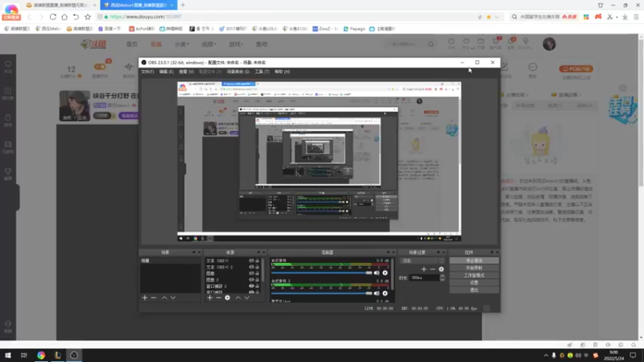This screenshot has width=644, height=362.
Task: Switch to the first browser tab
Action: pyautogui.click(x=60, y=5)
